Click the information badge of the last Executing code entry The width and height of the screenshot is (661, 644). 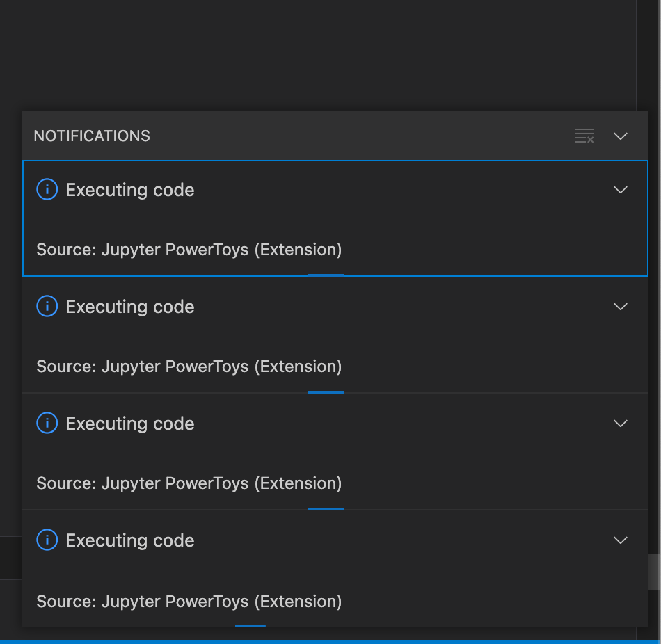click(x=47, y=540)
